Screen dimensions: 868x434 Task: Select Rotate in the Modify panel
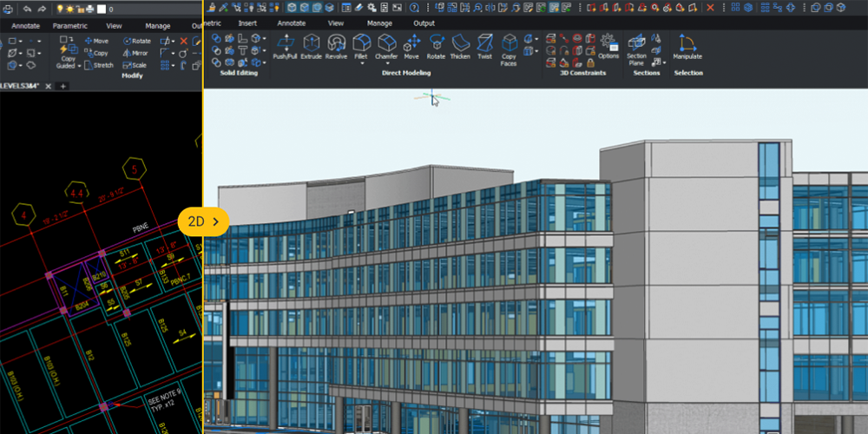pos(137,41)
